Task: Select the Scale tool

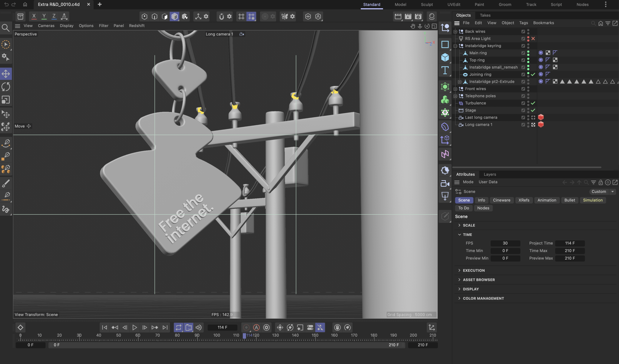Action: [6, 100]
